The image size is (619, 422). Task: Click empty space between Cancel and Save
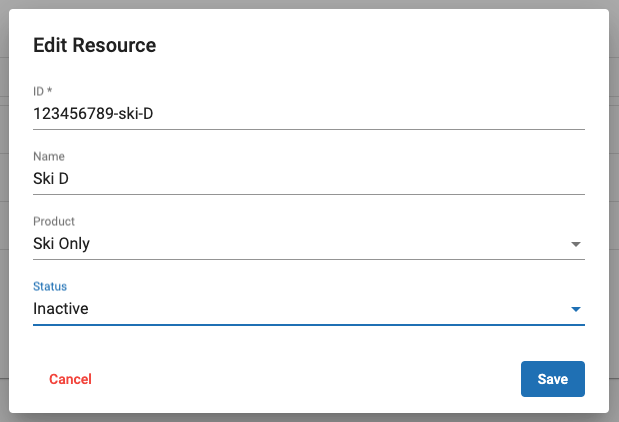300,379
